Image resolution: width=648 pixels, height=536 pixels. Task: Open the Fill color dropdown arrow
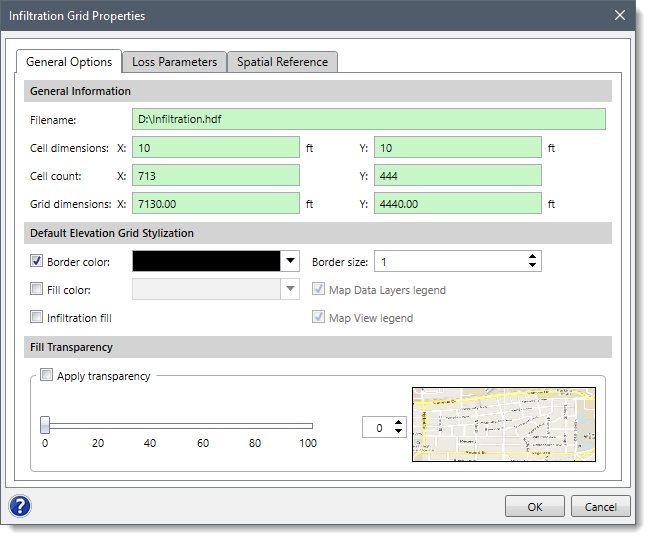[x=290, y=289]
